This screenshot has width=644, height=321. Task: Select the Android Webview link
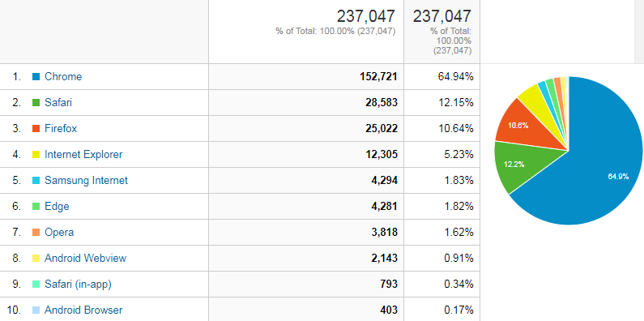(85, 258)
